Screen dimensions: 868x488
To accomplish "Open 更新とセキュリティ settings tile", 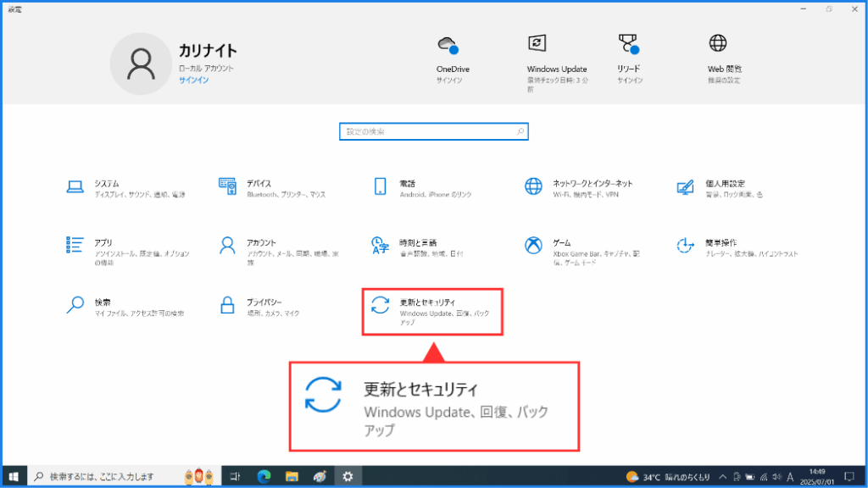I will pos(432,312).
